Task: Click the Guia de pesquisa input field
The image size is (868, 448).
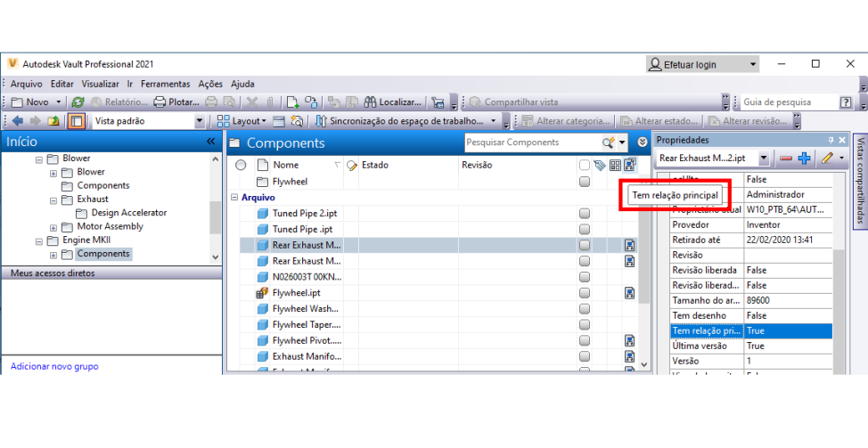Action: [x=790, y=102]
